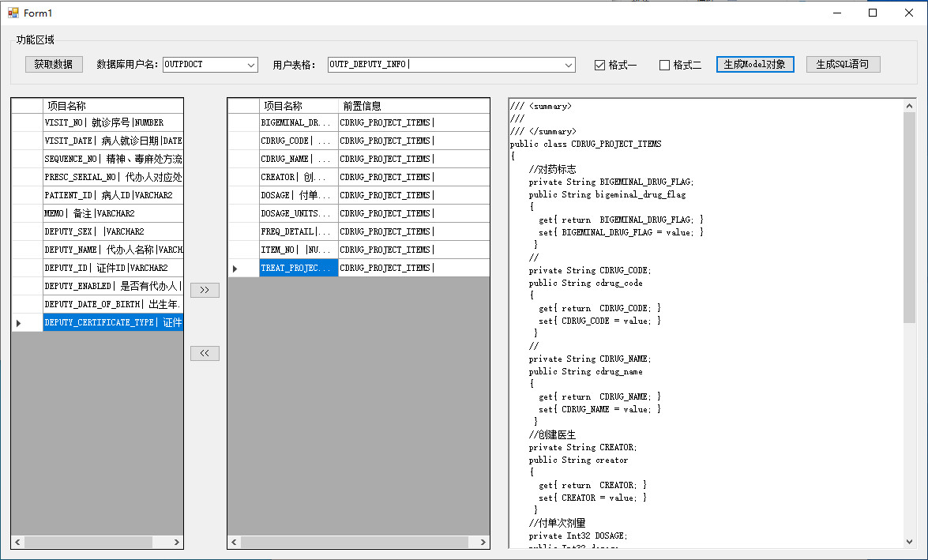Select the SEQUENCE_NO row in left list
This screenshot has width=928, height=560.
coord(113,159)
